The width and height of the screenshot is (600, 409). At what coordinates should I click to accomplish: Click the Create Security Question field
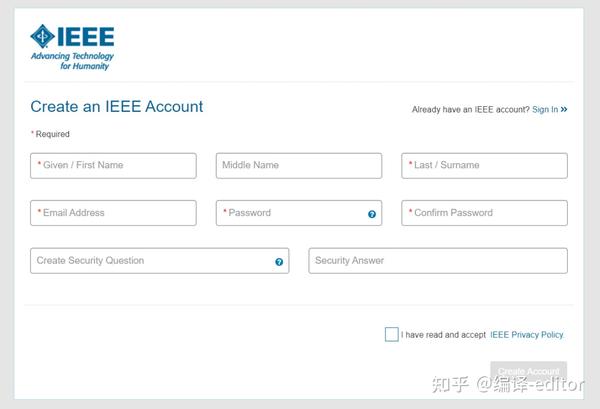pyautogui.click(x=160, y=261)
